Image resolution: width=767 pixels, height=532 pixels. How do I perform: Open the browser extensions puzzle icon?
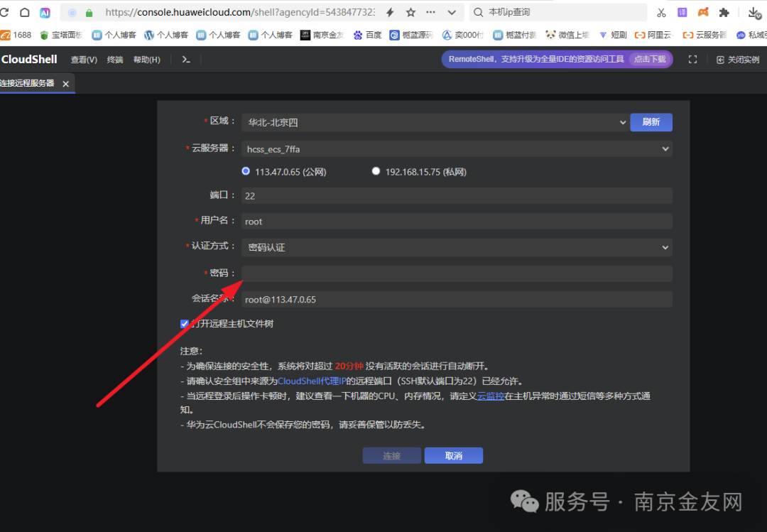coord(724,13)
